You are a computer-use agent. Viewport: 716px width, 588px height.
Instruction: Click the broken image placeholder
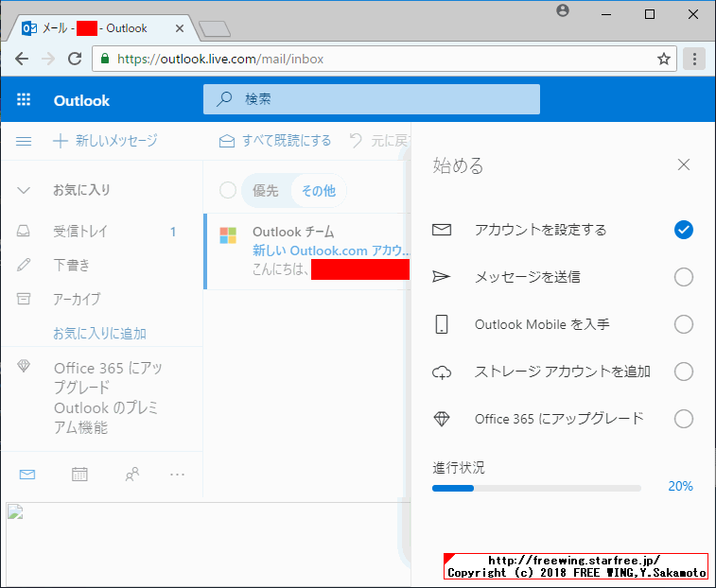pos(15,511)
